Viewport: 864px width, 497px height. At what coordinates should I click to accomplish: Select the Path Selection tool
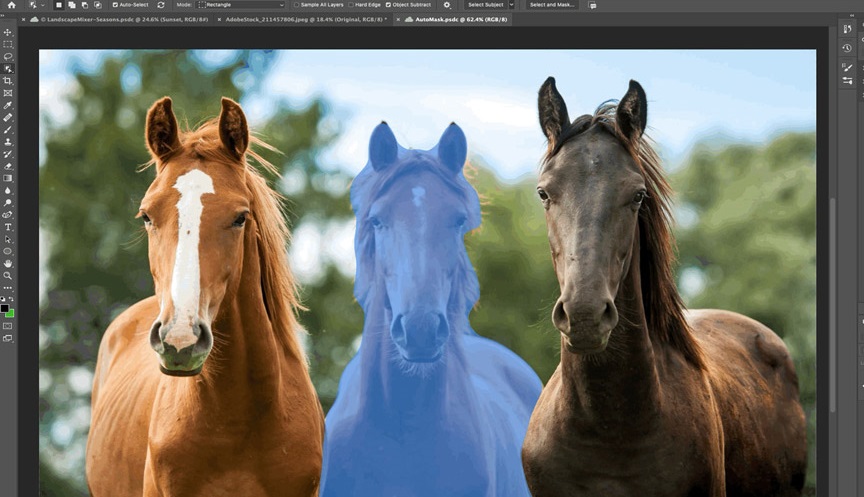[x=8, y=239]
